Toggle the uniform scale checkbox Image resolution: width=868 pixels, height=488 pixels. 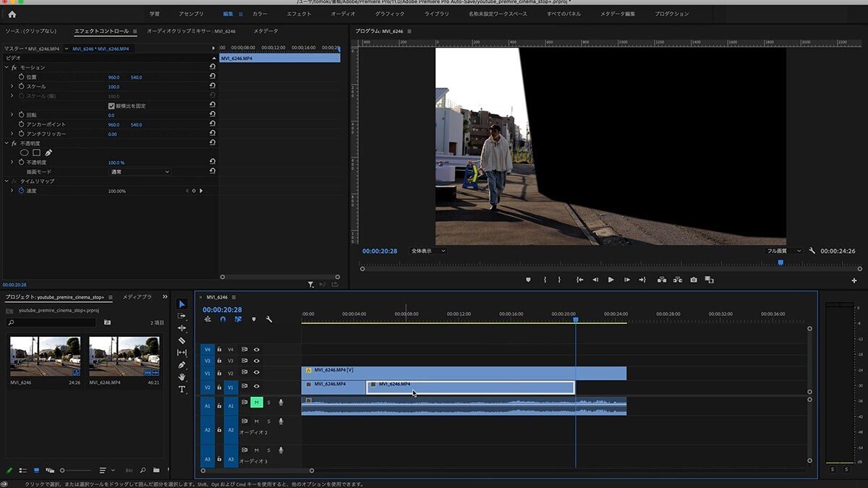(x=111, y=106)
